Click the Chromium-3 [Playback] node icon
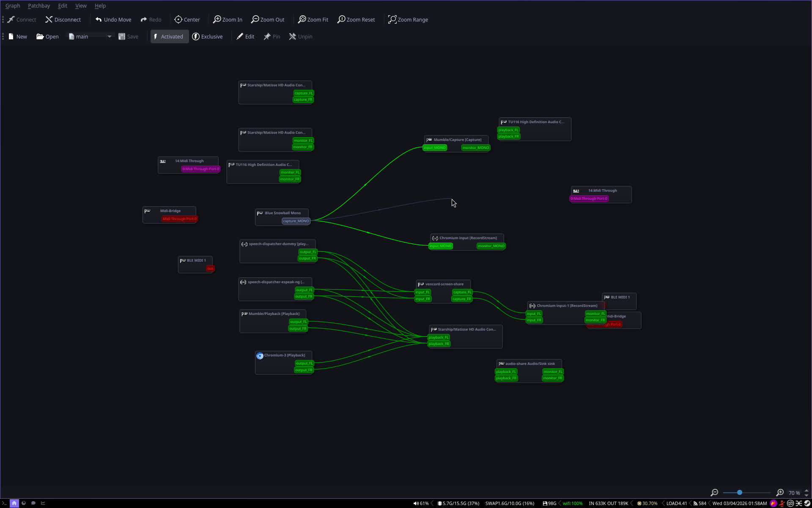Image resolution: width=812 pixels, height=508 pixels. pyautogui.click(x=260, y=356)
